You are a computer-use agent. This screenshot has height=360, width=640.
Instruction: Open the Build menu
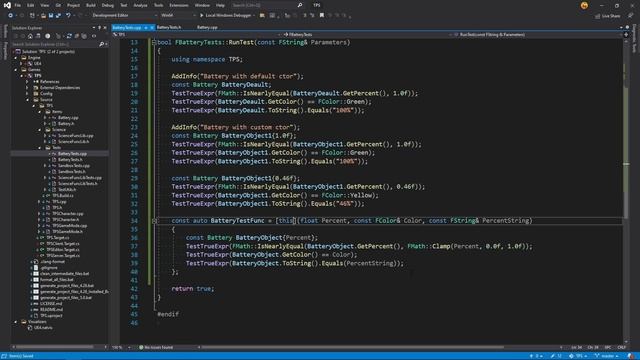[x=91, y=5]
